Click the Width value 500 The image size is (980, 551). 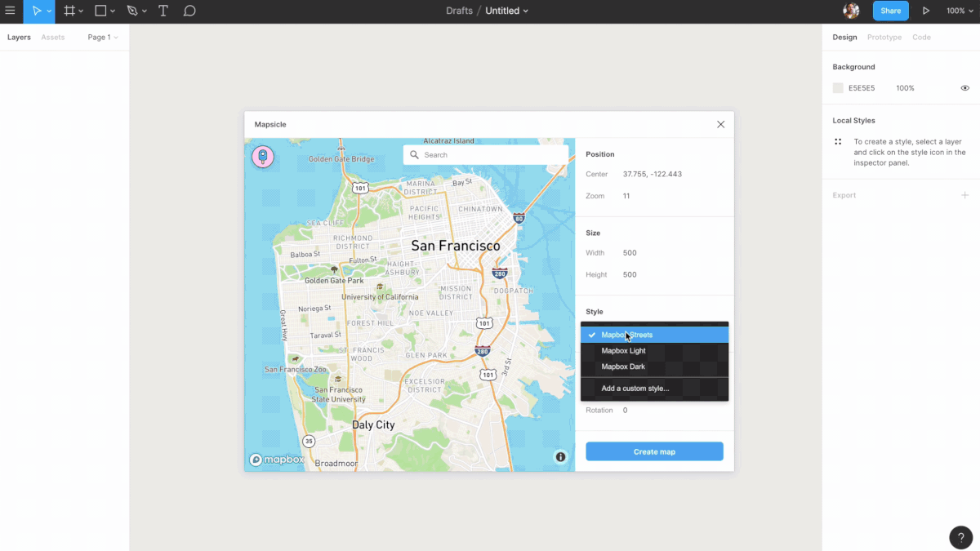(x=630, y=253)
